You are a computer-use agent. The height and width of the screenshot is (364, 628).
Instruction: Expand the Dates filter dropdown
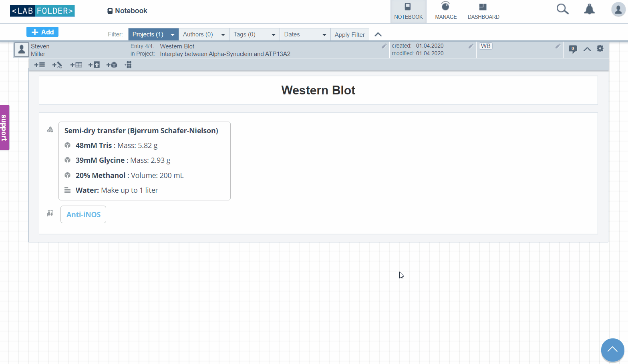point(305,34)
